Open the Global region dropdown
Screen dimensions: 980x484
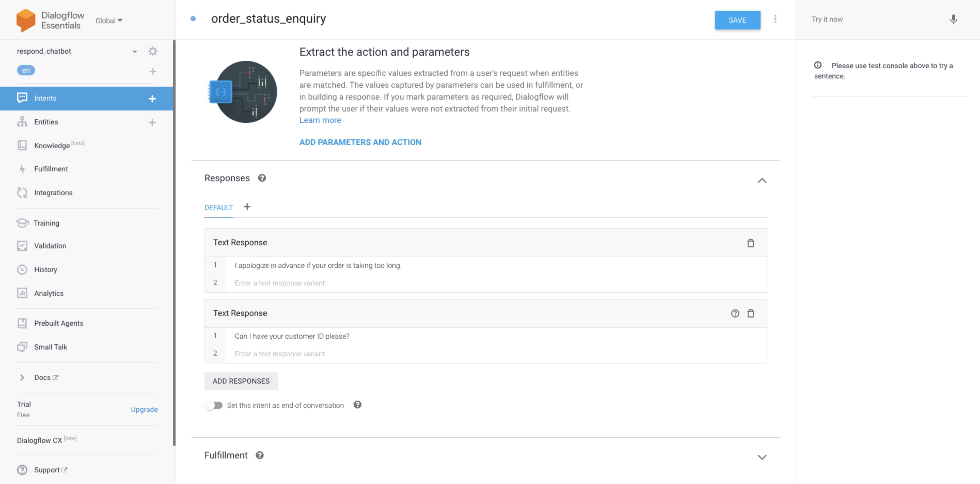tap(109, 21)
